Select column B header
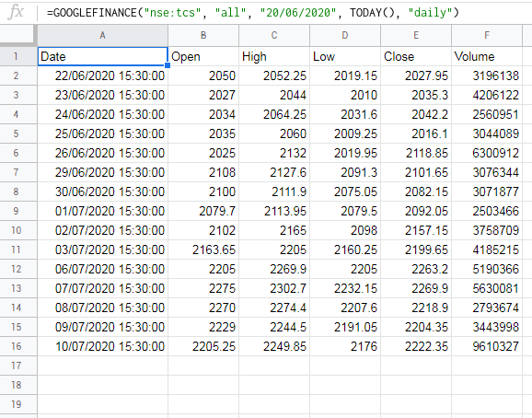Viewport: 532px width, 418px height. point(203,35)
